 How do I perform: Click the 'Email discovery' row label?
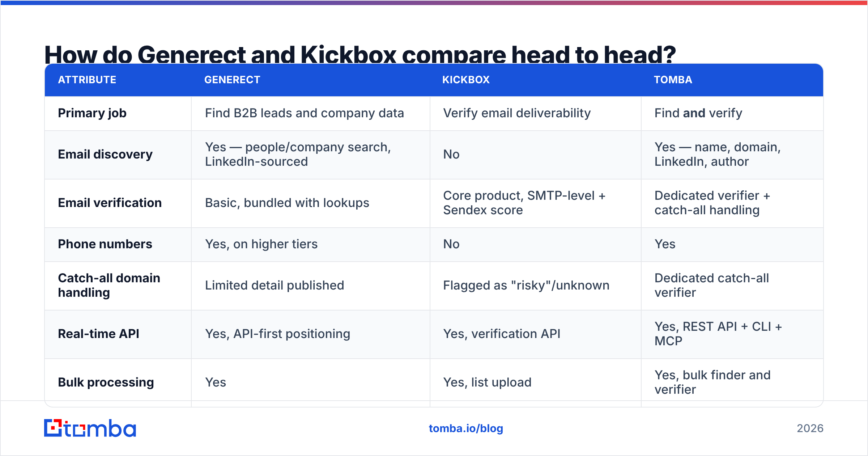point(105,155)
